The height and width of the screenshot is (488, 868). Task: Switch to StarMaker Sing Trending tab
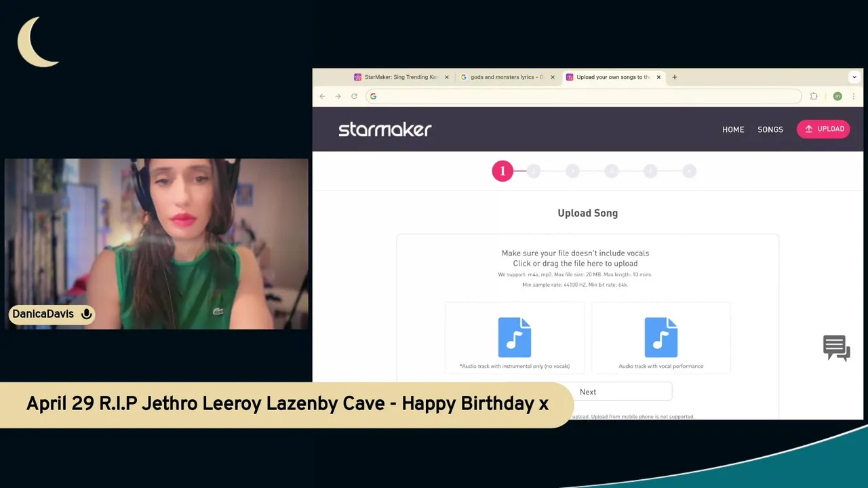[x=401, y=77]
